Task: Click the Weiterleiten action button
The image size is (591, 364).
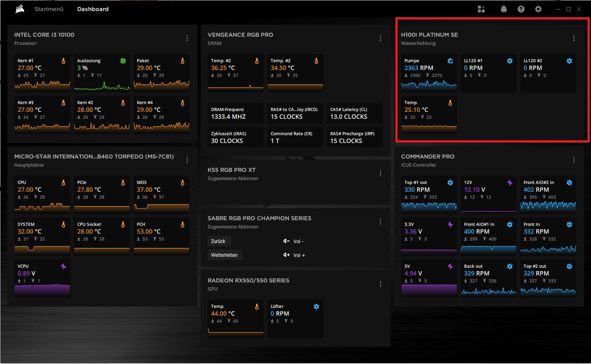Action: pos(224,255)
